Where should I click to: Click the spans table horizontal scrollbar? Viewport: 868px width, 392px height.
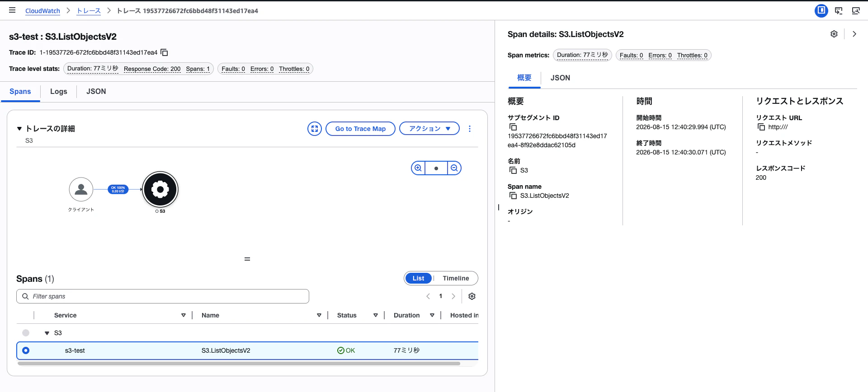[x=239, y=364]
